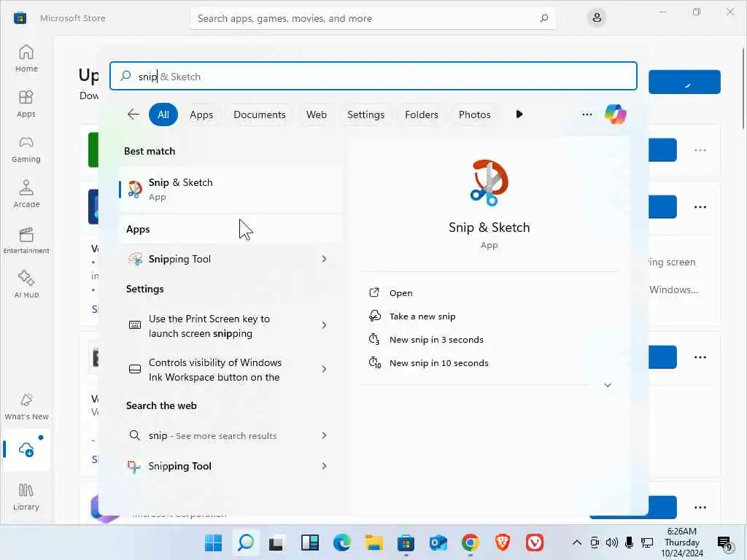Image resolution: width=747 pixels, height=560 pixels.
Task: Open the Snip & Sketch best match result
Action: point(230,189)
